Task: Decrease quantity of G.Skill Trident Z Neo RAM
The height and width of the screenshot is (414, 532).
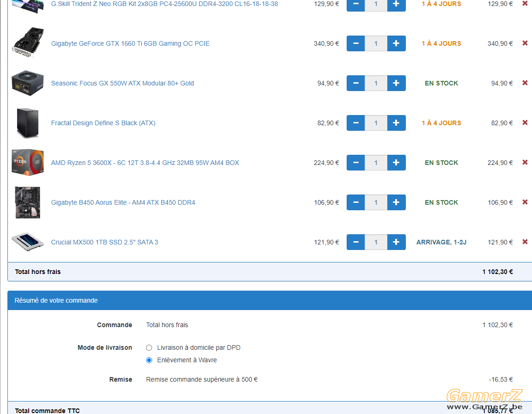Action: pyautogui.click(x=355, y=5)
